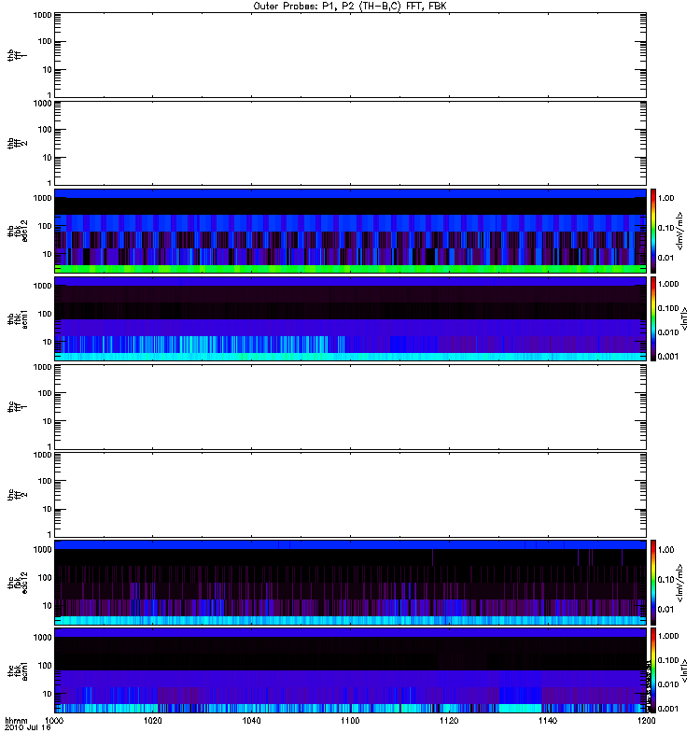Click the "thc fbk scm1" y-axis label
This screenshot has height=747, width=700.
18,670
